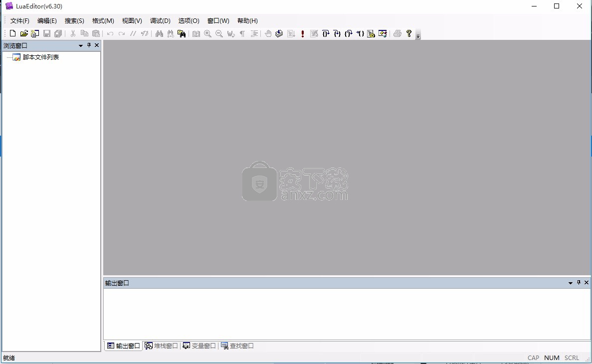This screenshot has width=592, height=364.
Task: Click inside the output window text area
Action: click(x=347, y=314)
